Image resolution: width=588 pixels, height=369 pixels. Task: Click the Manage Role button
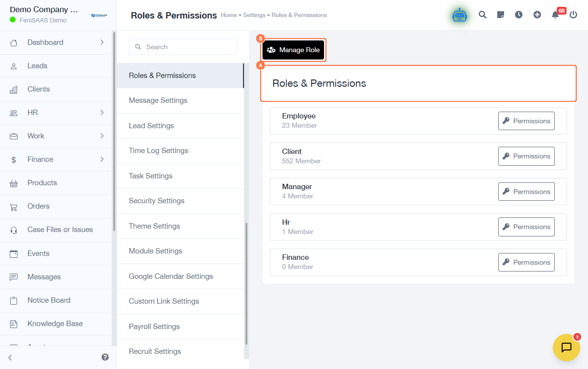[x=293, y=50]
